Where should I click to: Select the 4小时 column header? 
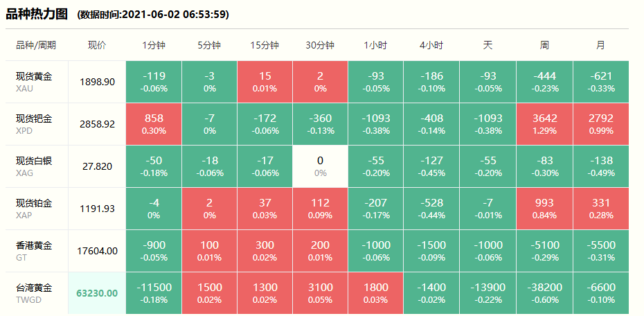431,45
